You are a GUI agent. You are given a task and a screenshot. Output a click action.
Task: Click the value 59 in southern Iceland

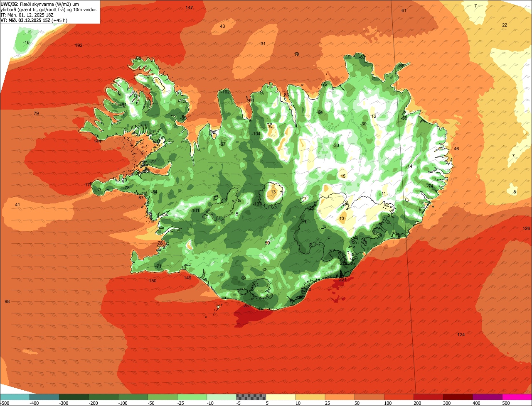267,243
